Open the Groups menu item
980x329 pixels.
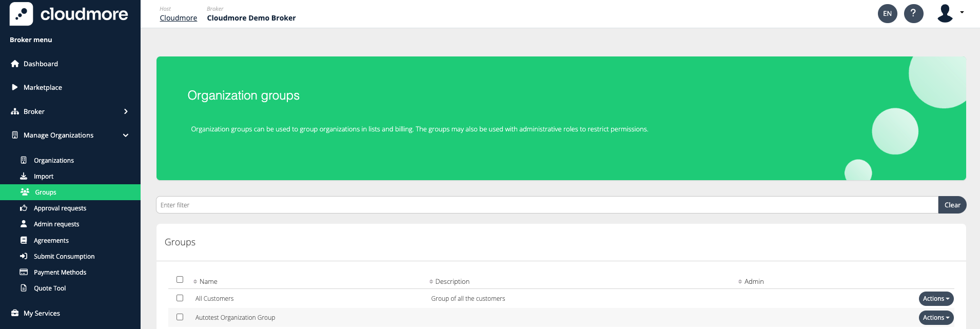46,192
